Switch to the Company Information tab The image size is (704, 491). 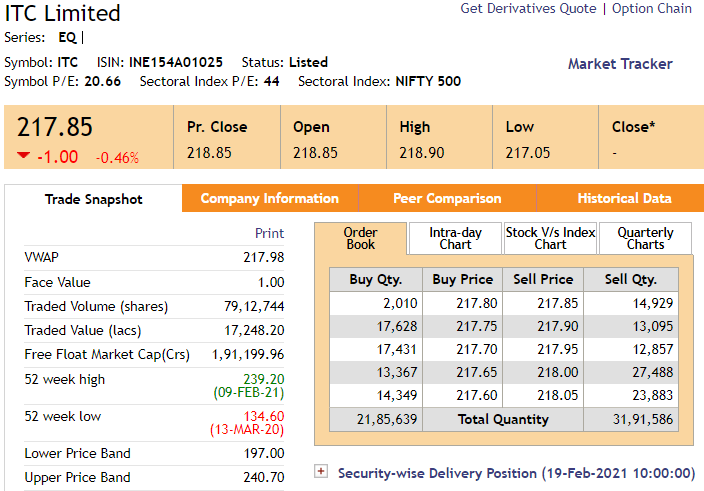270,199
